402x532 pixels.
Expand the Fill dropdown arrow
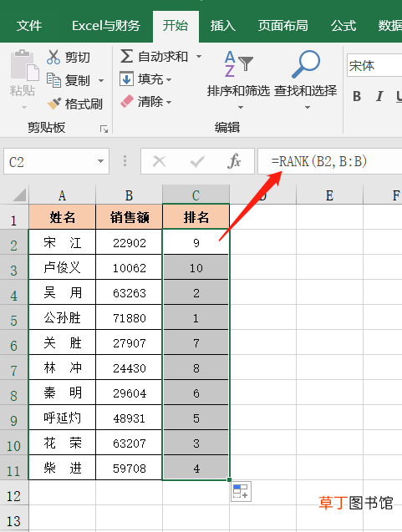click(169, 80)
